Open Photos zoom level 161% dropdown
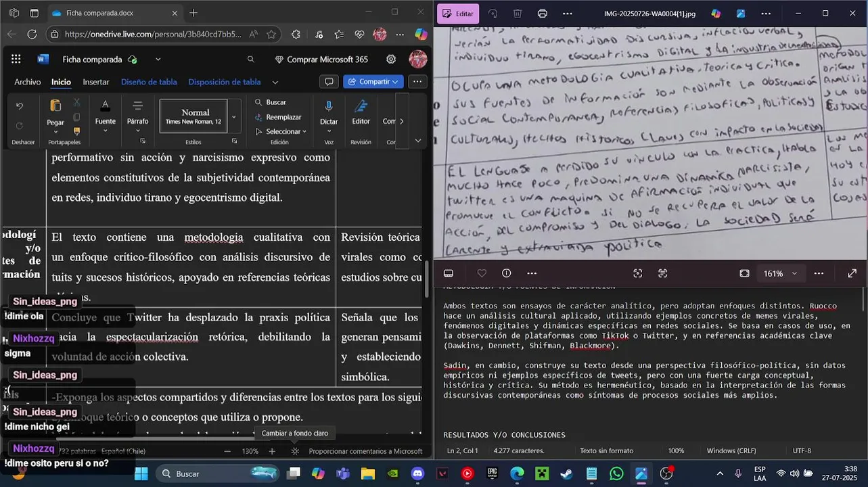Viewport: 868px width, 487px height. point(781,273)
